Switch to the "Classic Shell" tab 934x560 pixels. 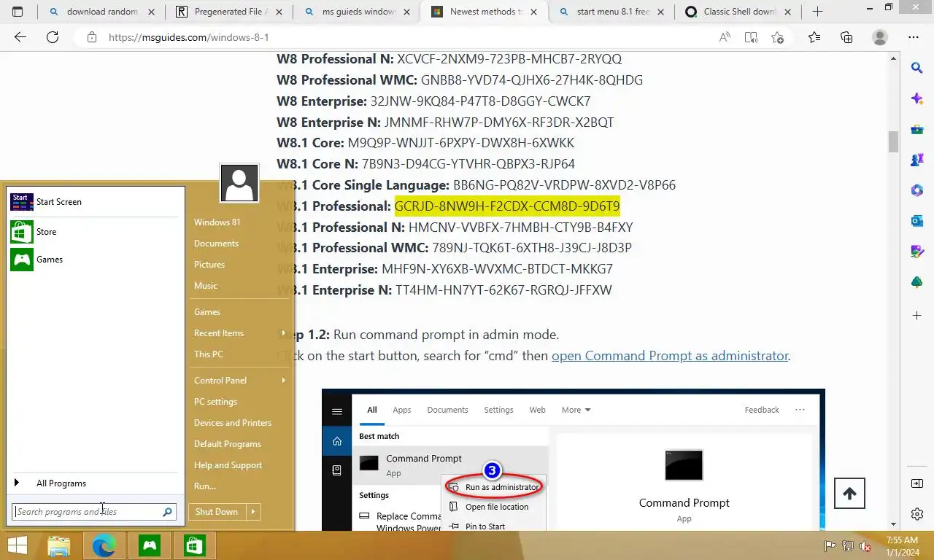click(737, 12)
